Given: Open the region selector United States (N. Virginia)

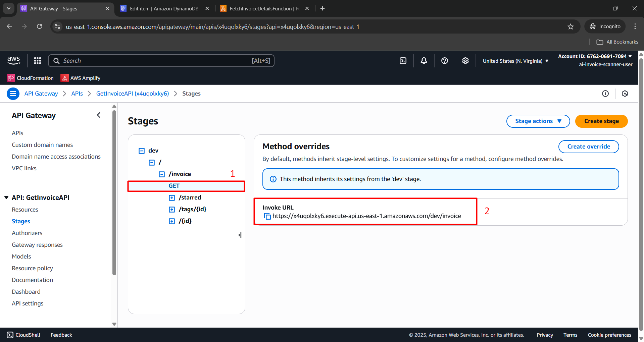Looking at the screenshot, I should point(515,61).
